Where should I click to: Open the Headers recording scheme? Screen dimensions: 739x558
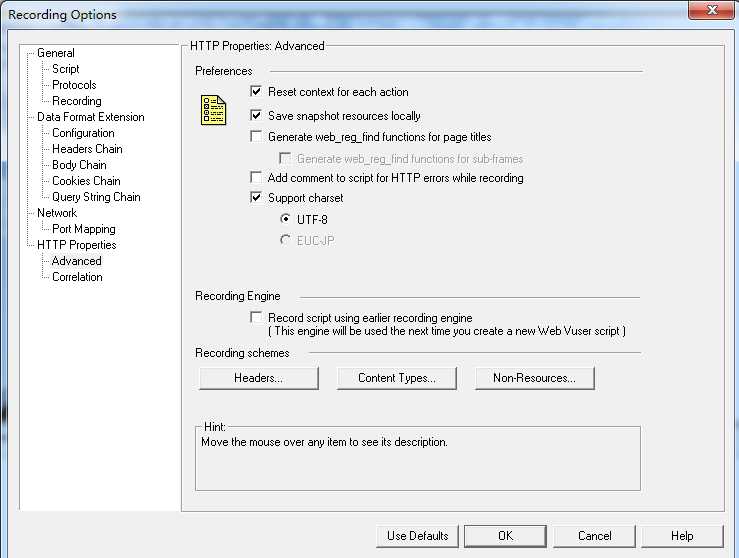[259, 378]
